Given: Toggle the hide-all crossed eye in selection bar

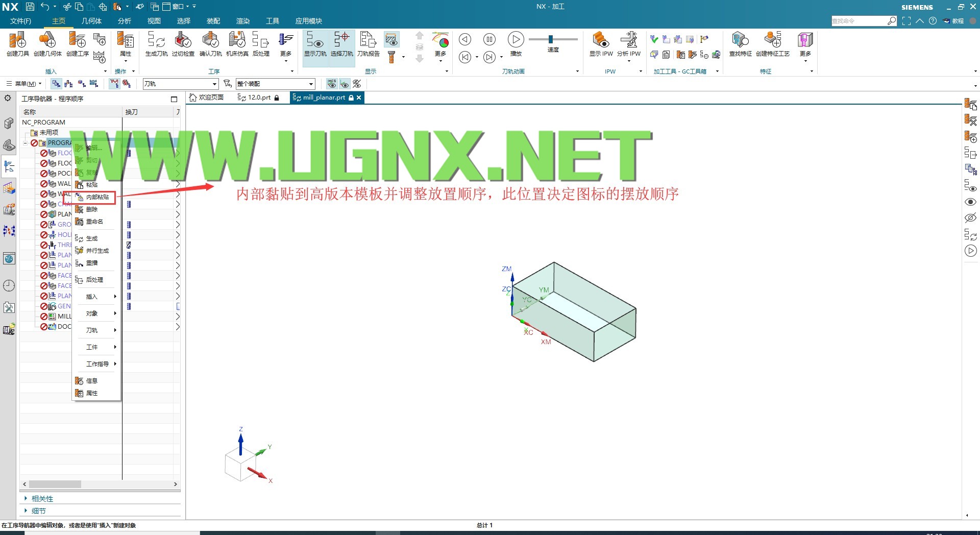Looking at the screenshot, I should pos(357,84).
